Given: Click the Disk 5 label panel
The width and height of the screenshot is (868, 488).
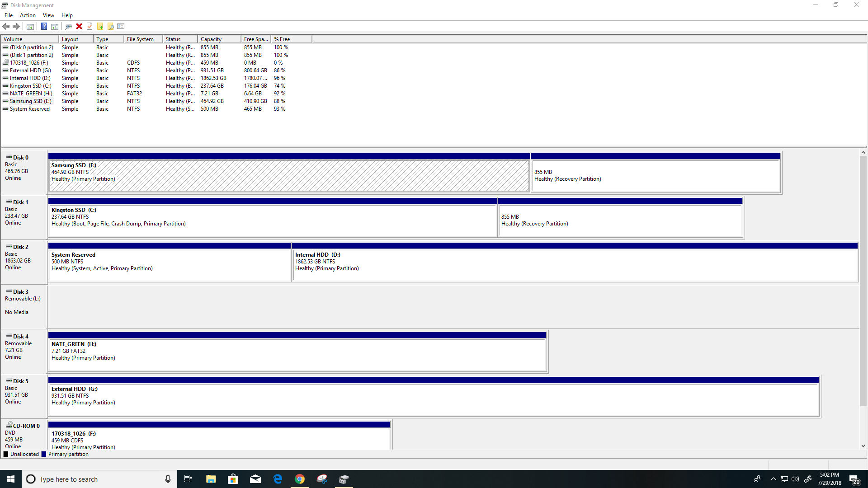Looking at the screenshot, I should click(24, 396).
